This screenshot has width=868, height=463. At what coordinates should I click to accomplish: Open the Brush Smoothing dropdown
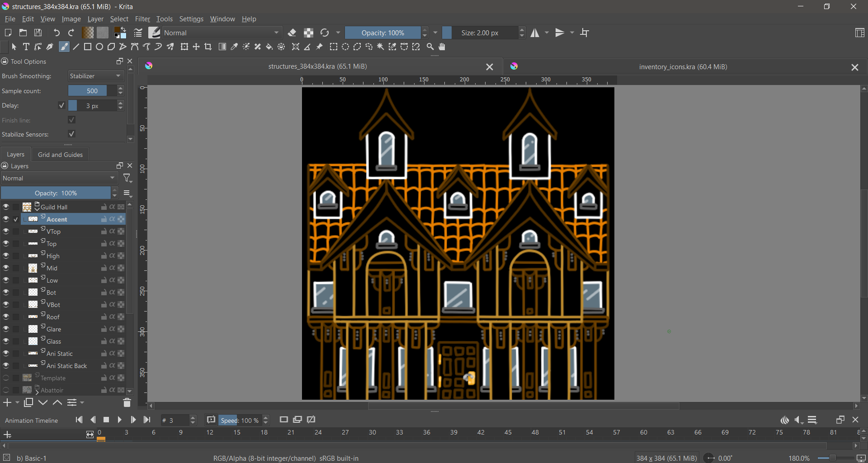click(96, 76)
